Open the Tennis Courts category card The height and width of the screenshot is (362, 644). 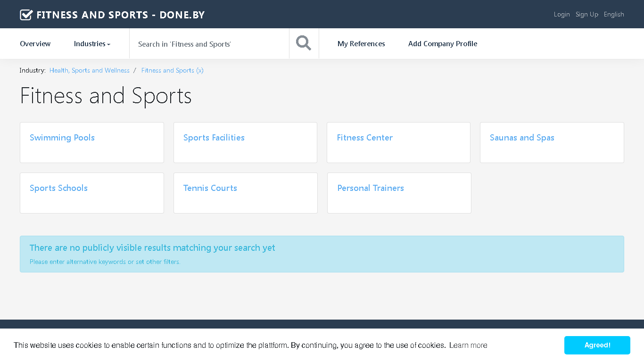(245, 193)
